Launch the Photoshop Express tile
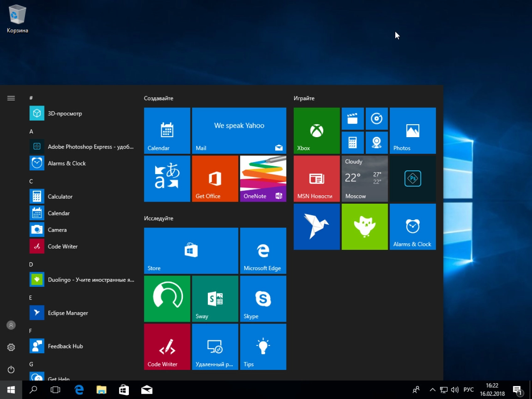Image resolution: width=532 pixels, height=399 pixels. pos(413,179)
